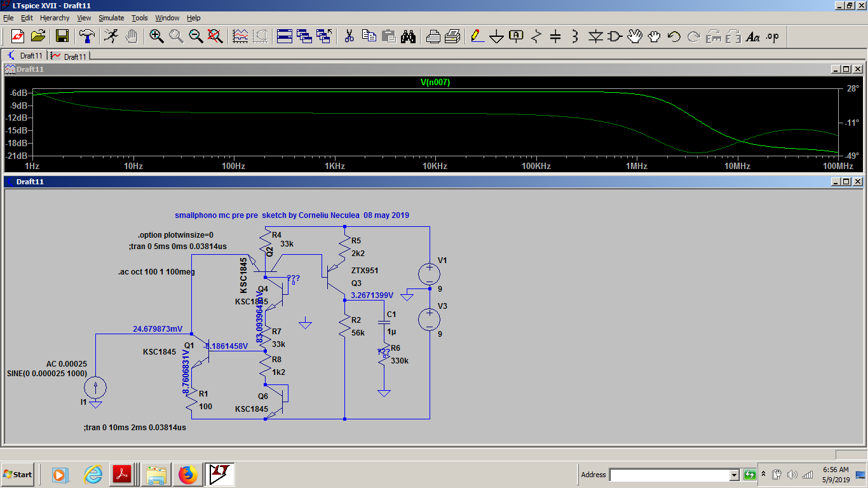Open the Edit menu
The image size is (868, 488).
[27, 18]
